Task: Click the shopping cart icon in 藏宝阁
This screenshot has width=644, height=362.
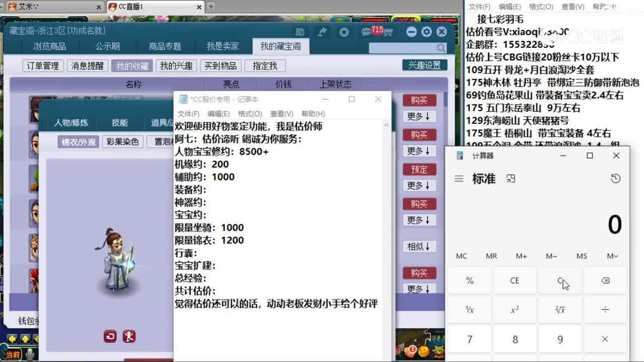Action: [388, 32]
